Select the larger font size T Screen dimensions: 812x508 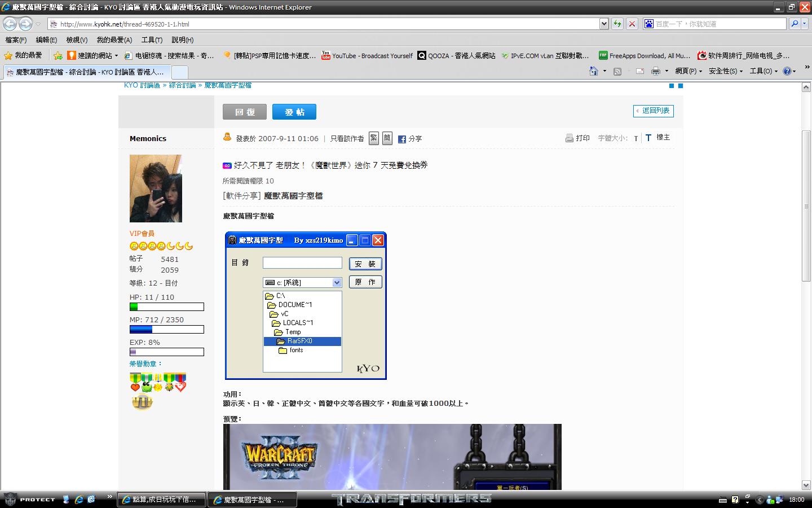pos(648,138)
